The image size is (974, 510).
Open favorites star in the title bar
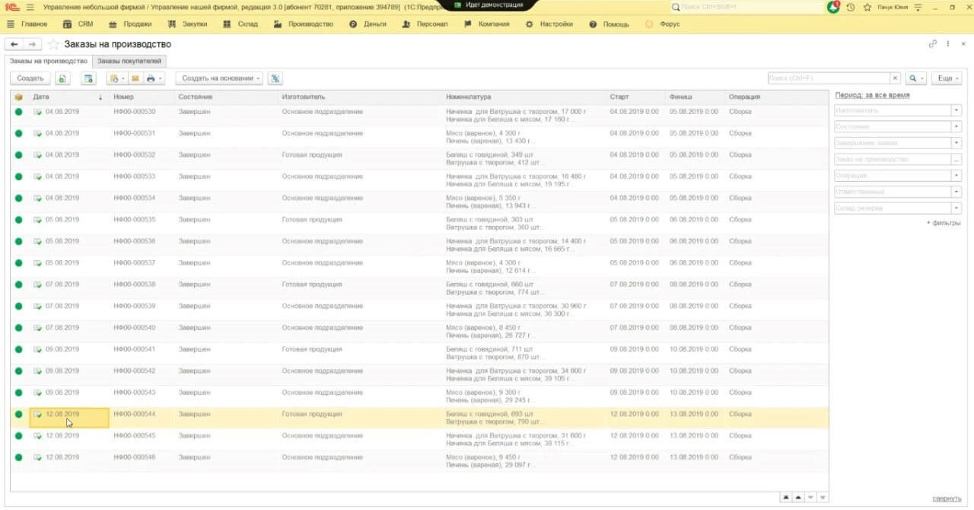(867, 7)
